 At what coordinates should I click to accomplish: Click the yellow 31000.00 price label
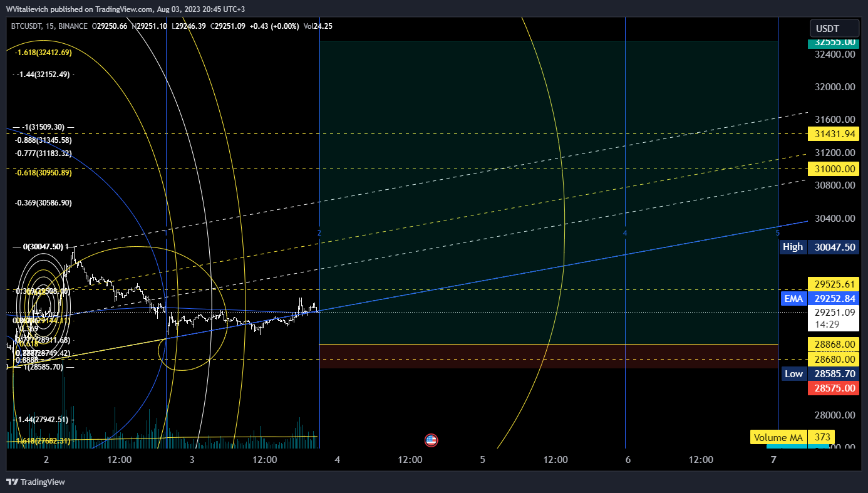(x=833, y=169)
